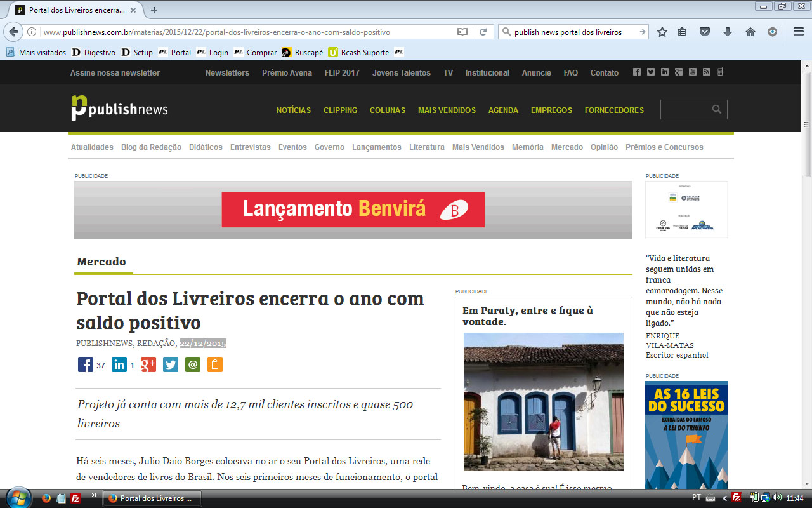Open the EMPREGOS menu item
Image resolution: width=812 pixels, height=508 pixels.
click(551, 110)
